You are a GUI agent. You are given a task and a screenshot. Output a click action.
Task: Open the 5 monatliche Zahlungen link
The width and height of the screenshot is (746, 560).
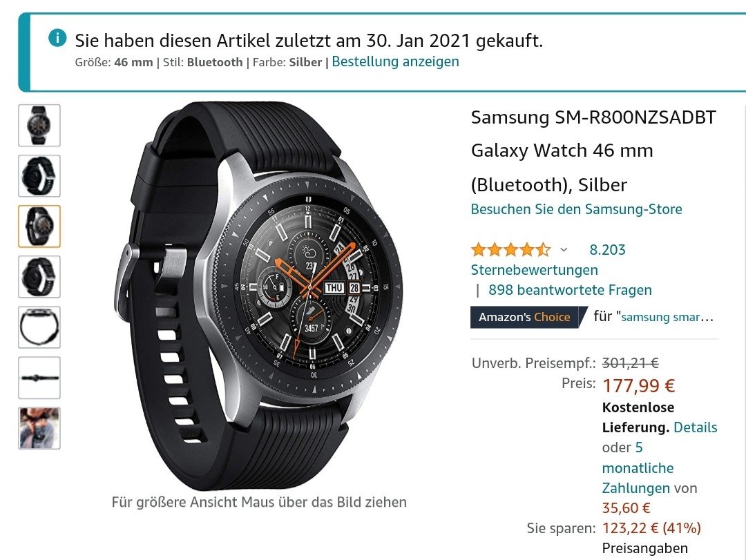[x=638, y=467]
